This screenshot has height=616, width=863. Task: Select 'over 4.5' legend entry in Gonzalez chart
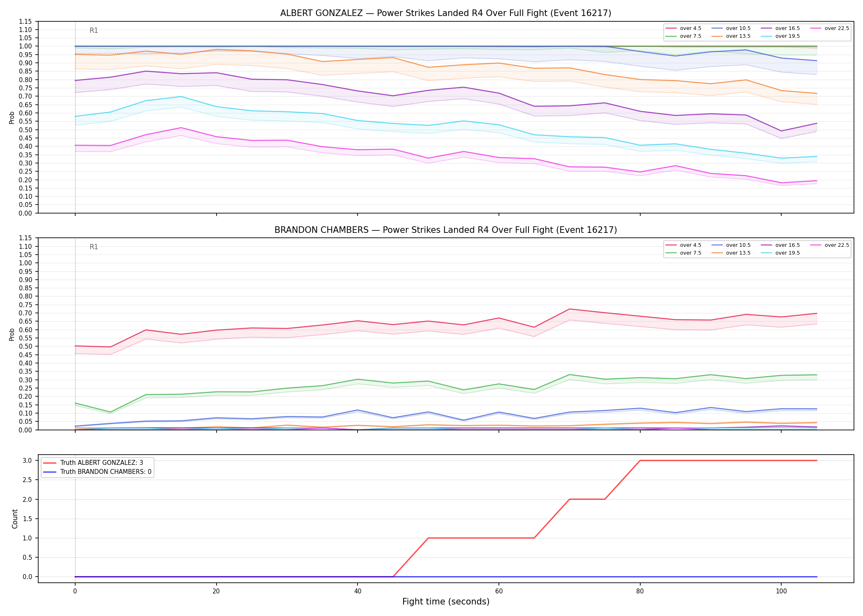pyautogui.click(x=683, y=28)
